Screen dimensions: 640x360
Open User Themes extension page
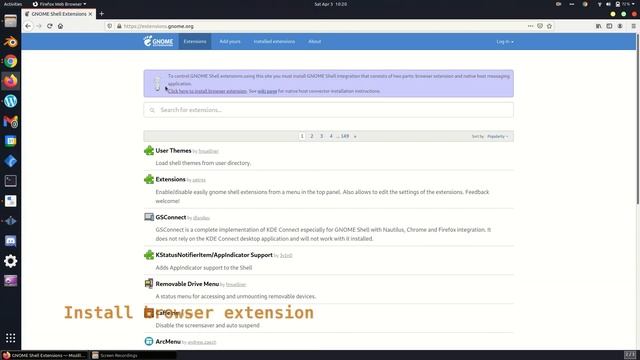[x=173, y=151]
